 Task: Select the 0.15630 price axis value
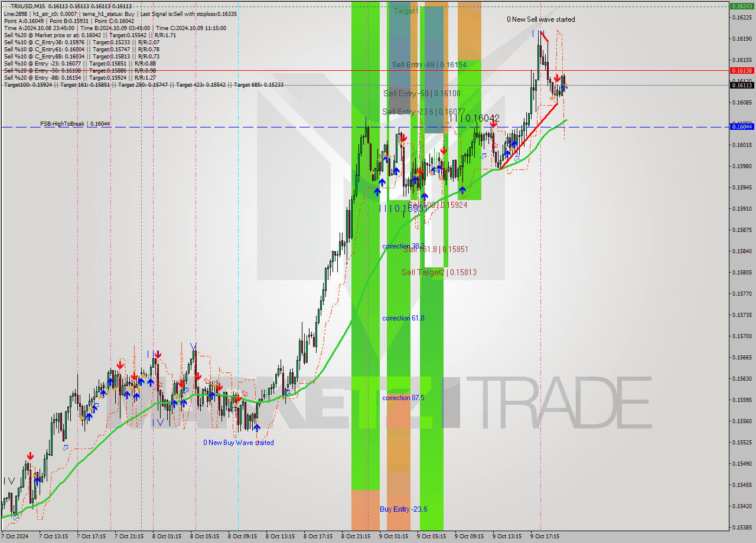click(x=741, y=378)
